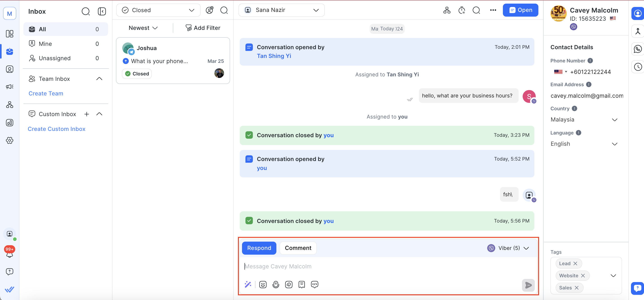Remove the Sales tag
Viewport: 644px width, 300px height.
click(577, 288)
